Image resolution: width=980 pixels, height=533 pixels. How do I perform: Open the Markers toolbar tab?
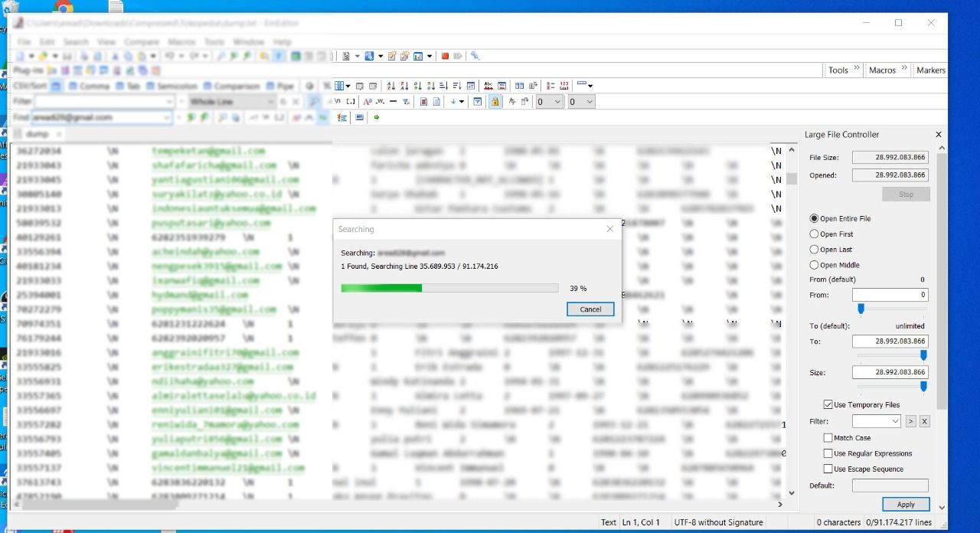click(930, 70)
